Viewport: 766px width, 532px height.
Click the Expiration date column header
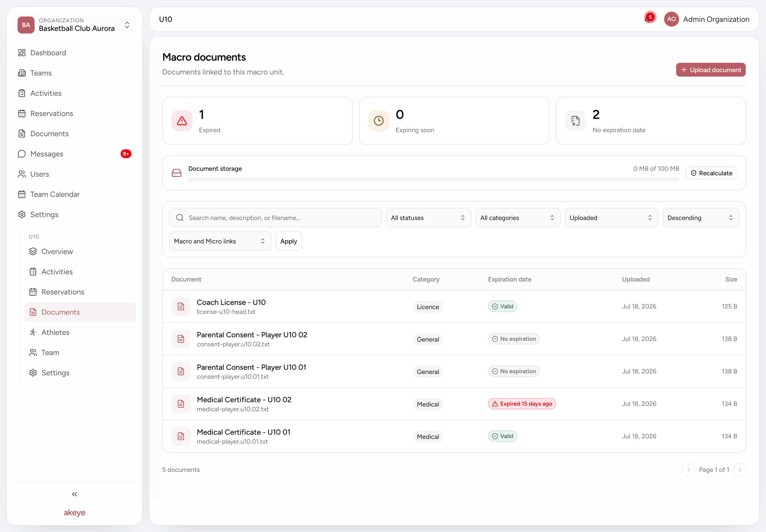pyautogui.click(x=510, y=279)
